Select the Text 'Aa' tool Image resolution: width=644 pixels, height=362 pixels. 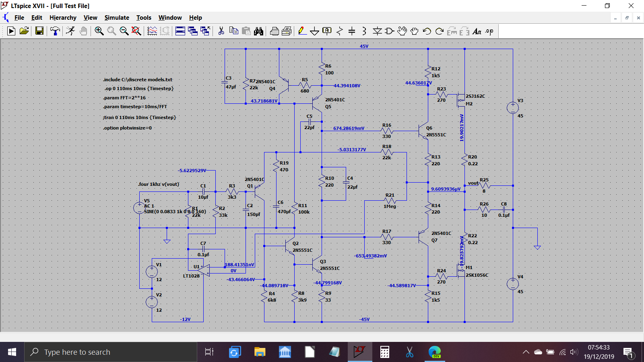(x=477, y=31)
